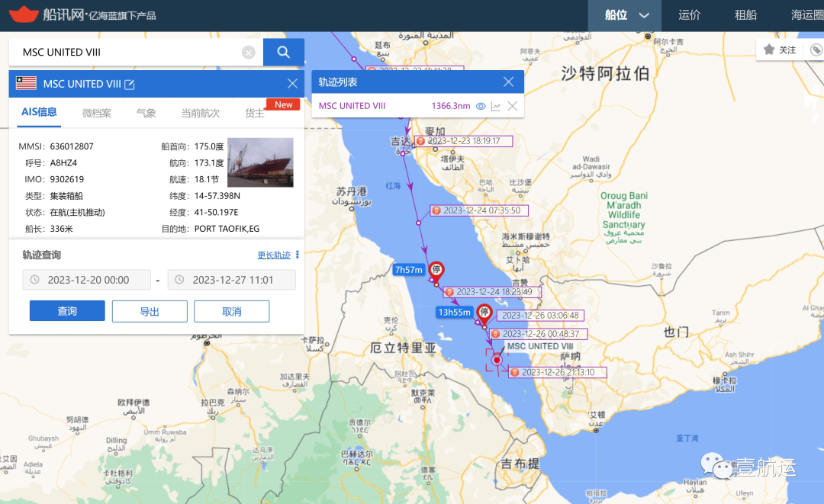The image size is (824, 504).
Task: Switch to the 当前航次 tab
Action: tap(200, 113)
